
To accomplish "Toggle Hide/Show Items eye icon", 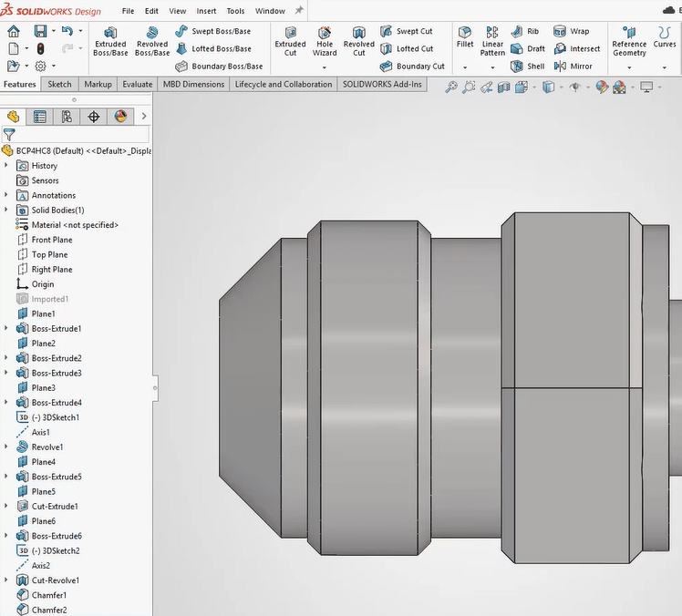I will click(x=575, y=87).
